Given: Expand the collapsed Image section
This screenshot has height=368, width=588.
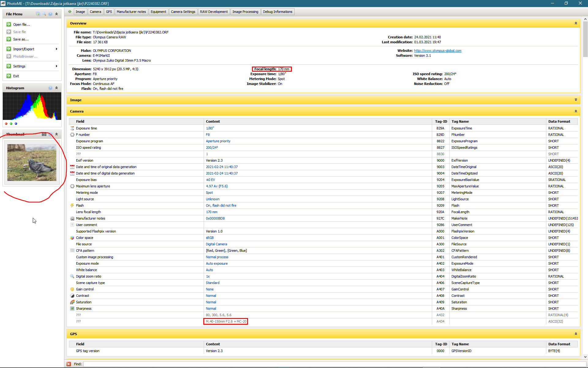Looking at the screenshot, I should tap(576, 100).
